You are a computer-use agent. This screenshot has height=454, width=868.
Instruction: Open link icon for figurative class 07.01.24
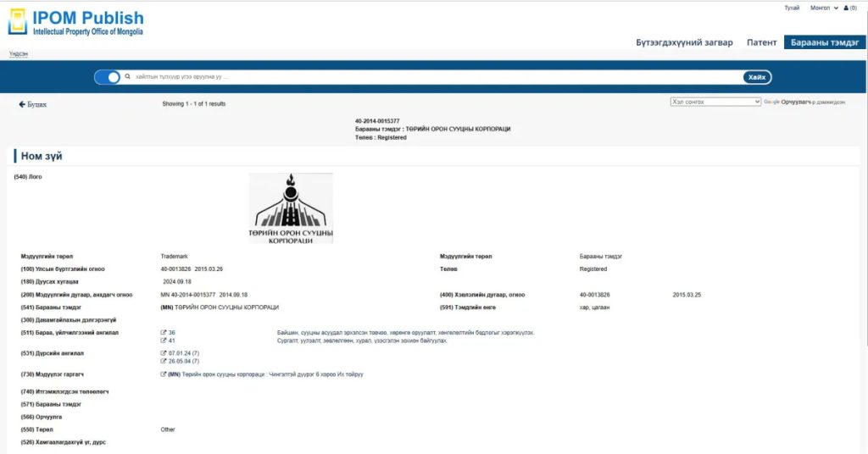click(164, 352)
